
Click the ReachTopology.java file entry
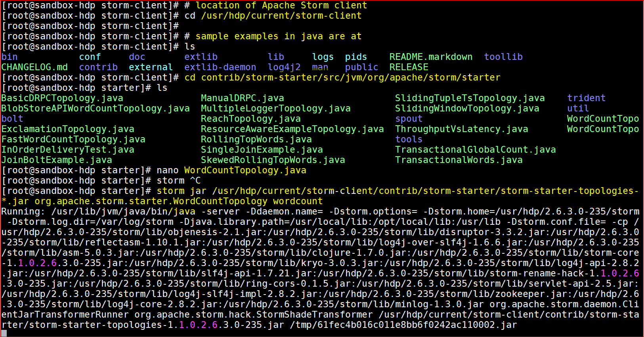click(251, 119)
